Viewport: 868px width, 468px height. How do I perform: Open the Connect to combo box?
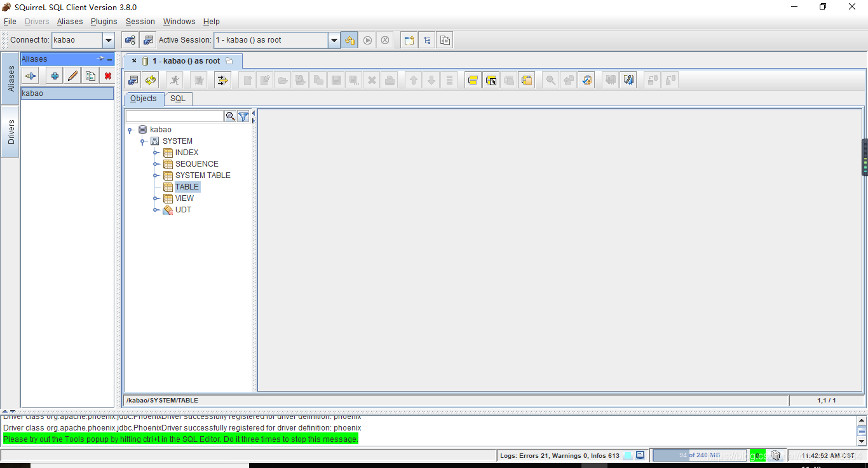pyautogui.click(x=108, y=40)
